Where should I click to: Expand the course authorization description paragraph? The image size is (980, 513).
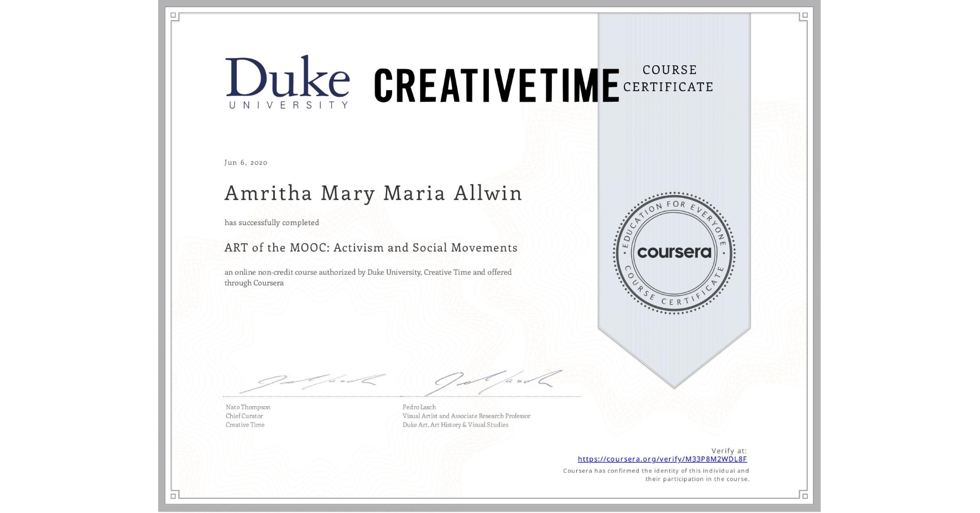coord(367,277)
